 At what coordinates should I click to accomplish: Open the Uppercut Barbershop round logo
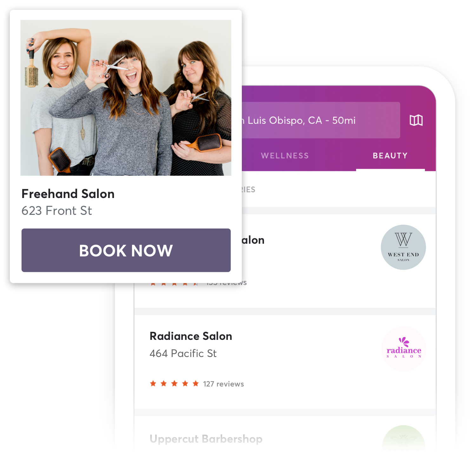[x=403, y=438]
